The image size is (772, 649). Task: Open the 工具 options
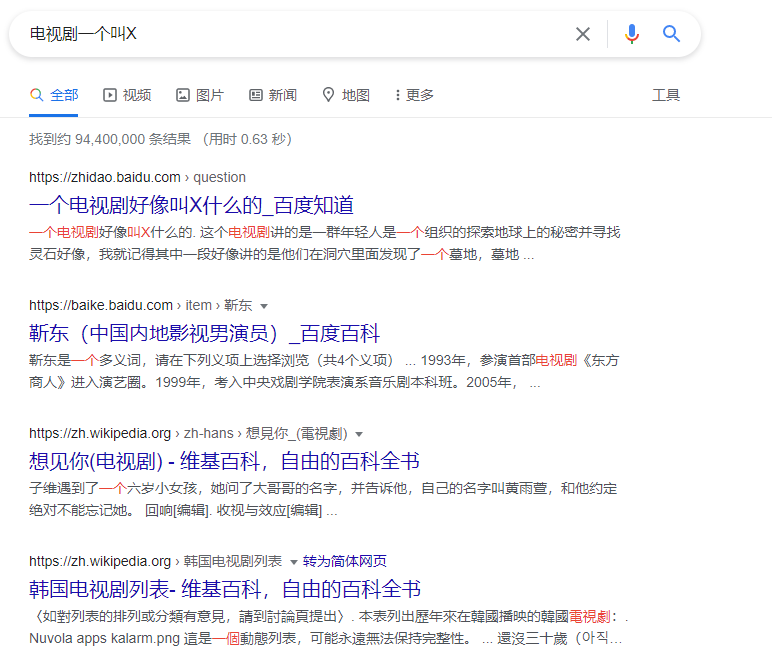point(666,95)
